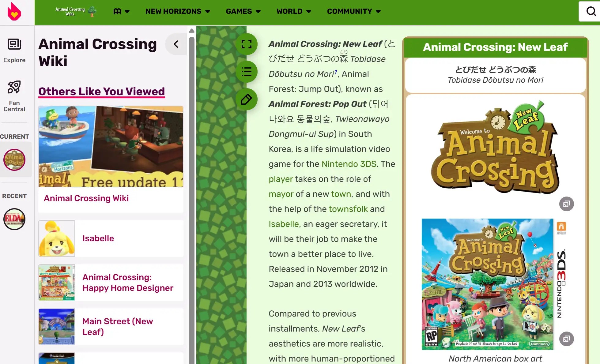Click the New Horizons free update banner image
This screenshot has height=364, width=600.
tap(111, 146)
